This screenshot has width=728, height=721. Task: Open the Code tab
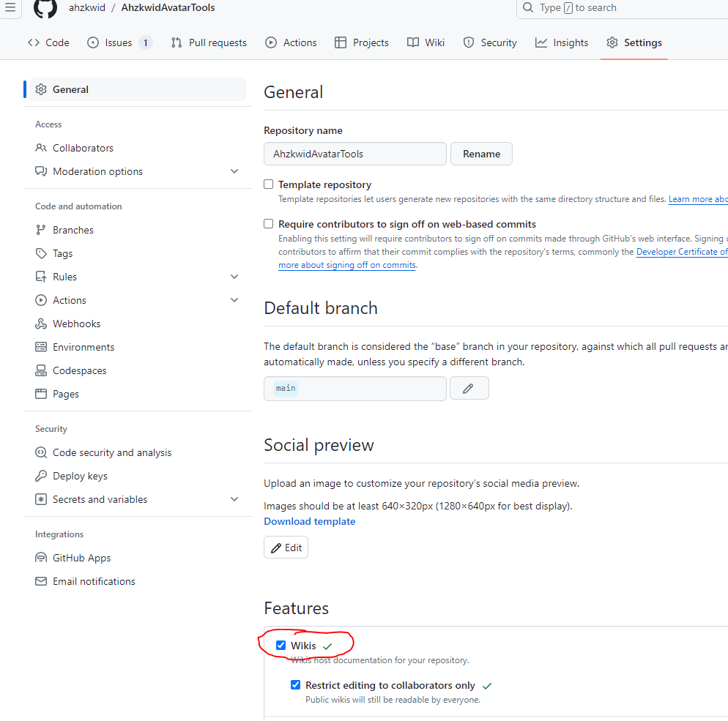[49, 42]
